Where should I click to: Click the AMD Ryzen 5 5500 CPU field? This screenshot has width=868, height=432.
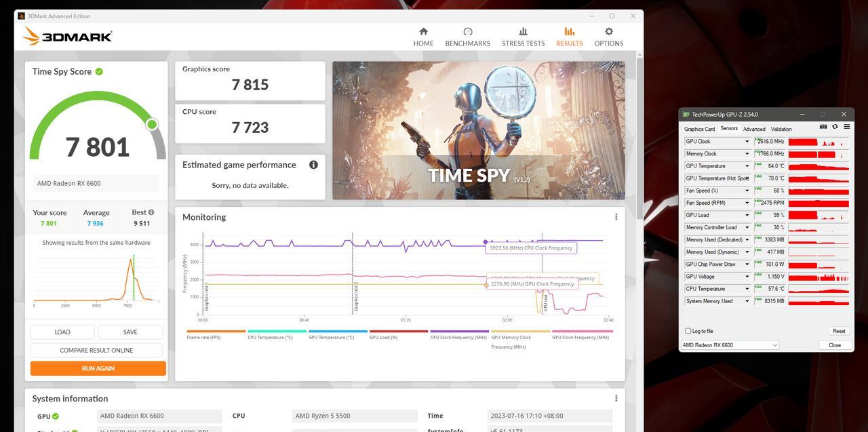pyautogui.click(x=355, y=416)
